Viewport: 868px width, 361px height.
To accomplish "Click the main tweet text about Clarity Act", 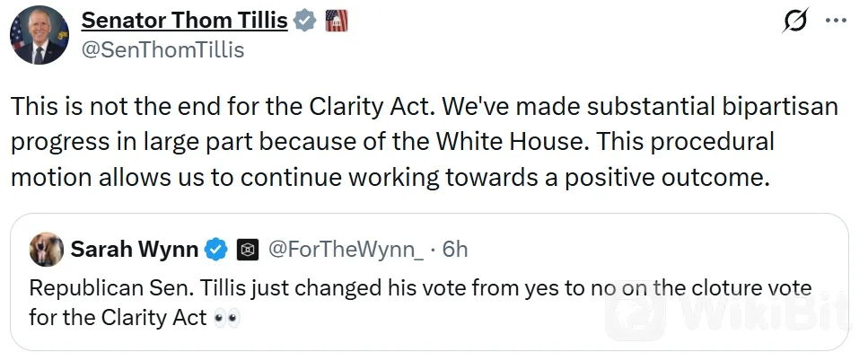I will (424, 142).
